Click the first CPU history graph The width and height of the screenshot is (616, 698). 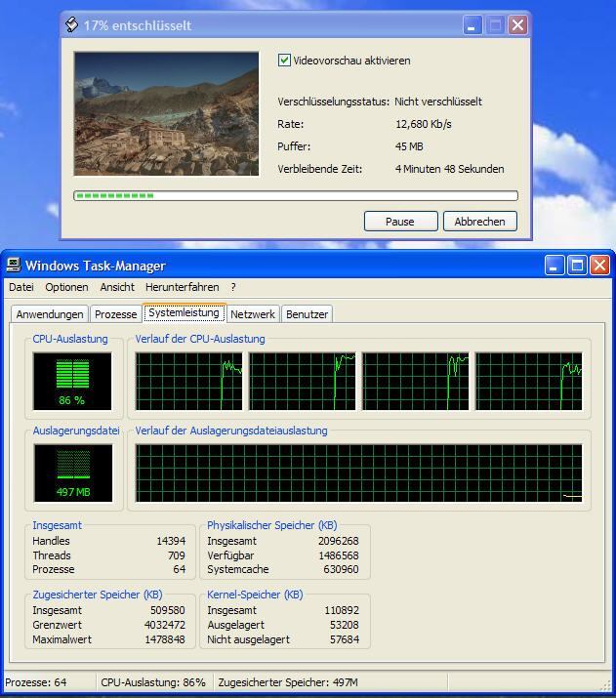point(189,382)
